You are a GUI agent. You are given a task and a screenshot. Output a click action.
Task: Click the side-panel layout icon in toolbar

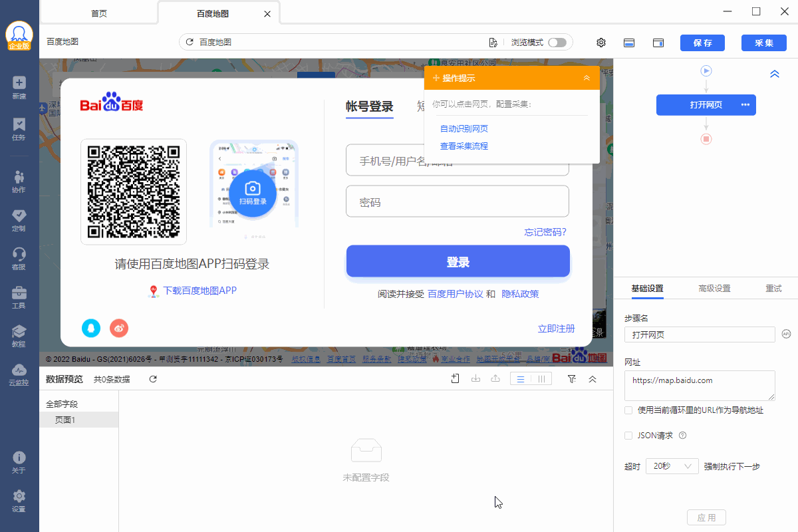pos(658,43)
